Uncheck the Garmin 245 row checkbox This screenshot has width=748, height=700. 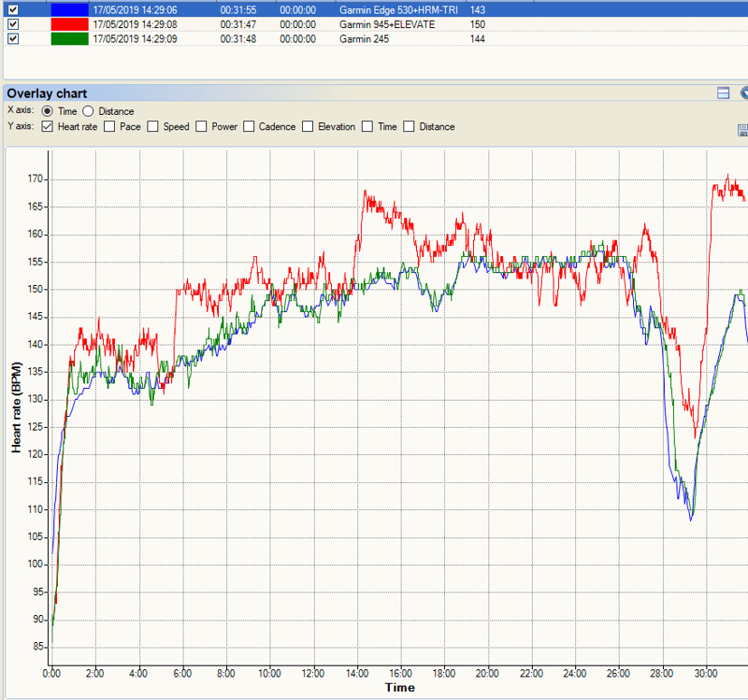(x=13, y=38)
